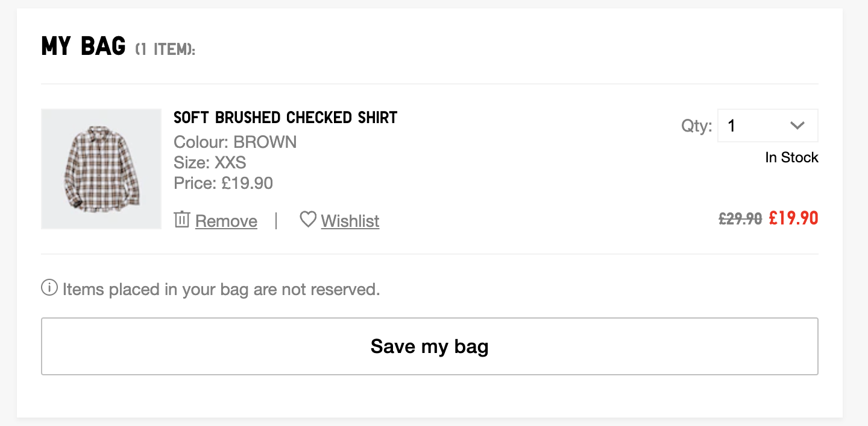Screen dimensions: 868x426
Task: Expand the quantity chevron arrow
Action: click(x=797, y=126)
